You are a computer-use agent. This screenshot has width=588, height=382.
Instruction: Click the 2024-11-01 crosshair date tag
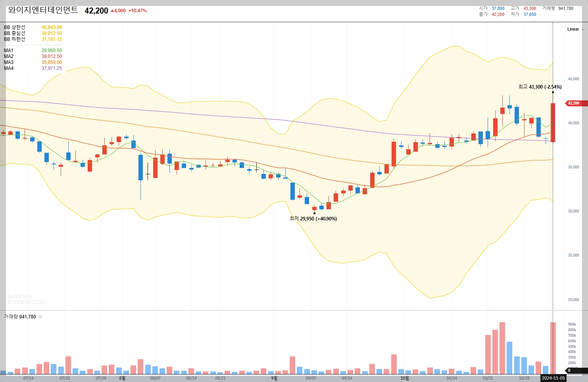[x=553, y=378]
